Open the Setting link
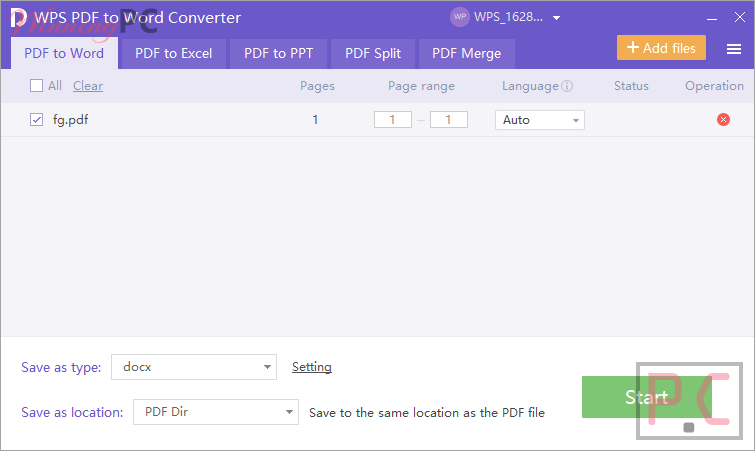 point(312,367)
